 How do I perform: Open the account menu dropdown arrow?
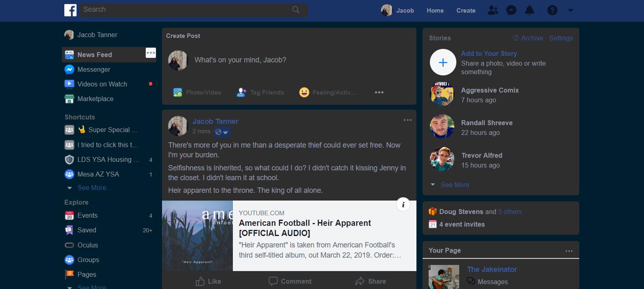(x=571, y=10)
